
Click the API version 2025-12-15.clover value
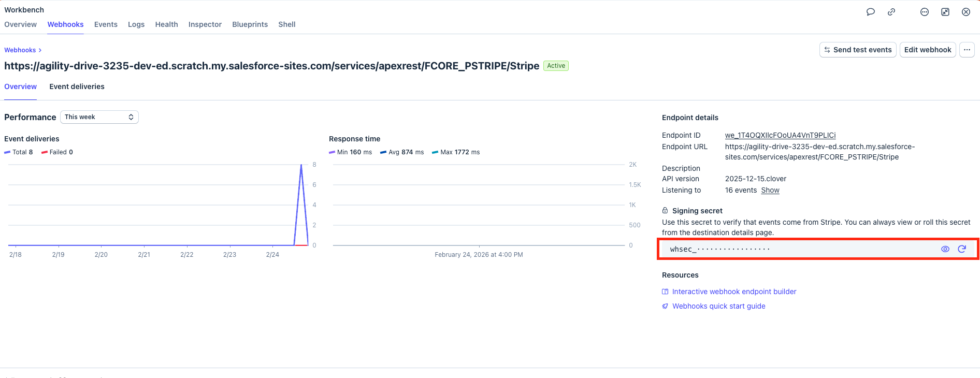(756, 179)
